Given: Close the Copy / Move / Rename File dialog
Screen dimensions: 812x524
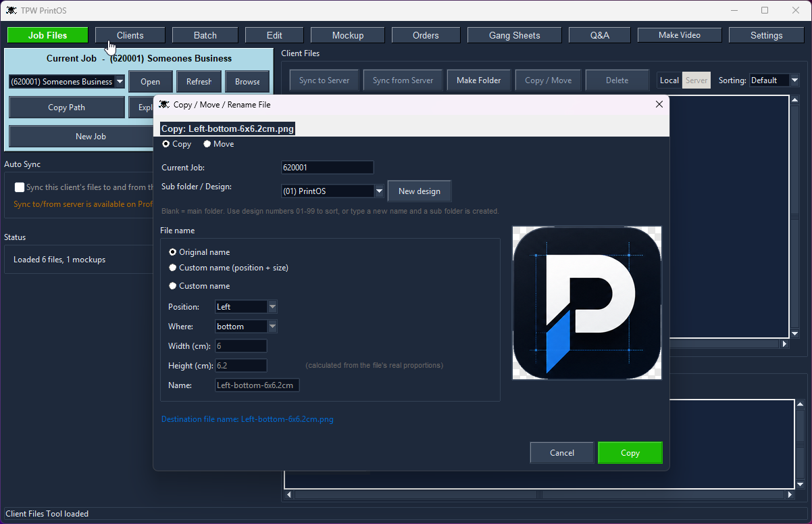Looking at the screenshot, I should click(x=659, y=104).
